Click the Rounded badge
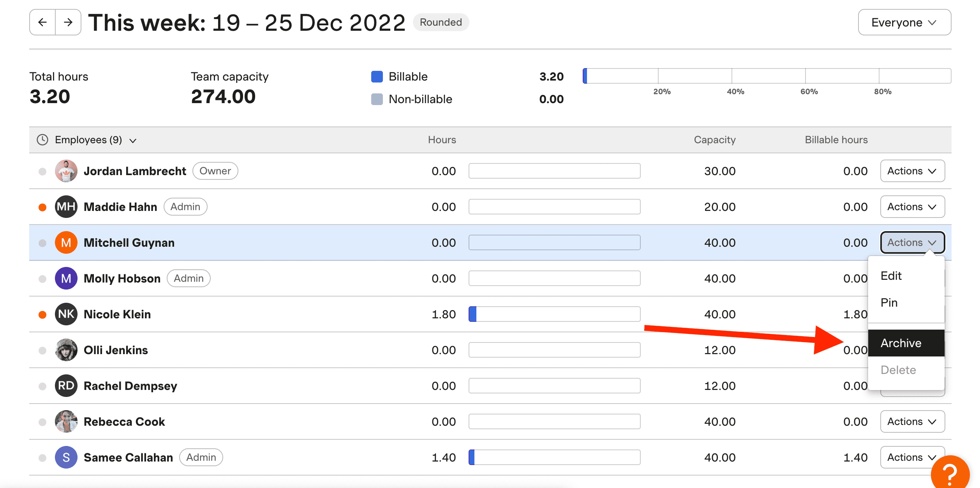Image resolution: width=980 pixels, height=488 pixels. coord(441,22)
